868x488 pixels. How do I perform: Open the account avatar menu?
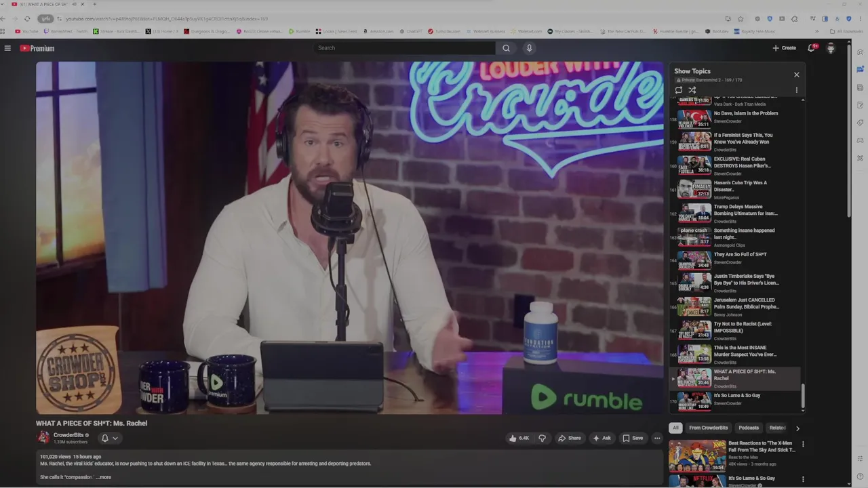coord(831,48)
